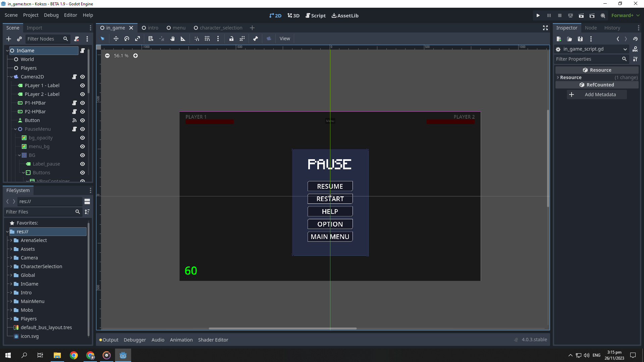The height and width of the screenshot is (362, 644).
Task: Toggle visibility of bg_opacity node
Action: pos(83,138)
